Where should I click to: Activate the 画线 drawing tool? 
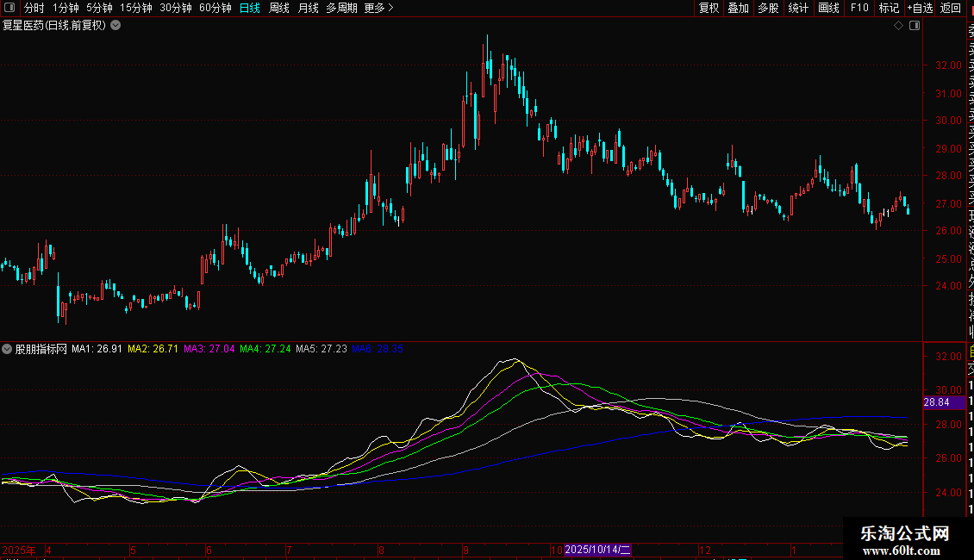pos(828,8)
